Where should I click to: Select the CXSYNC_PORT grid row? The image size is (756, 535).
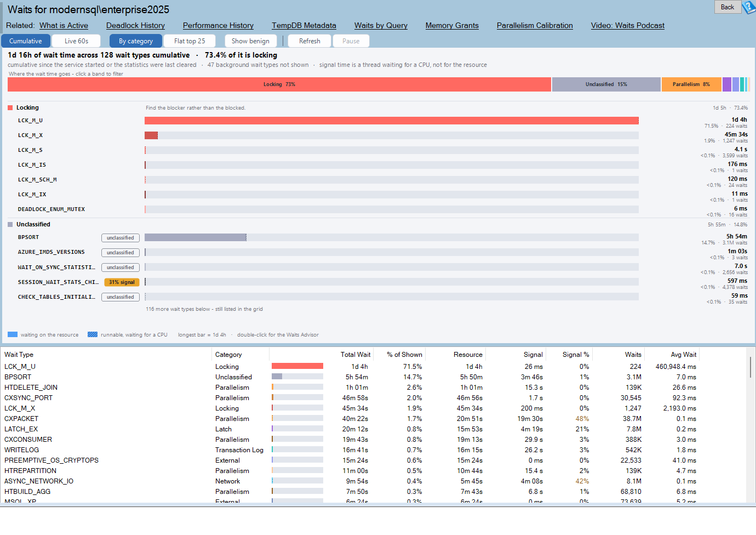[x=351, y=398]
